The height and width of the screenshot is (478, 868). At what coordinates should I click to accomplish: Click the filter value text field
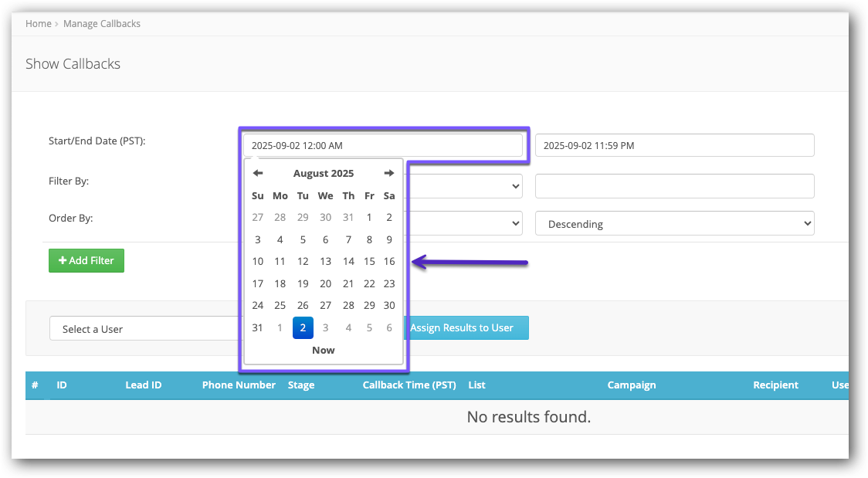click(x=674, y=186)
